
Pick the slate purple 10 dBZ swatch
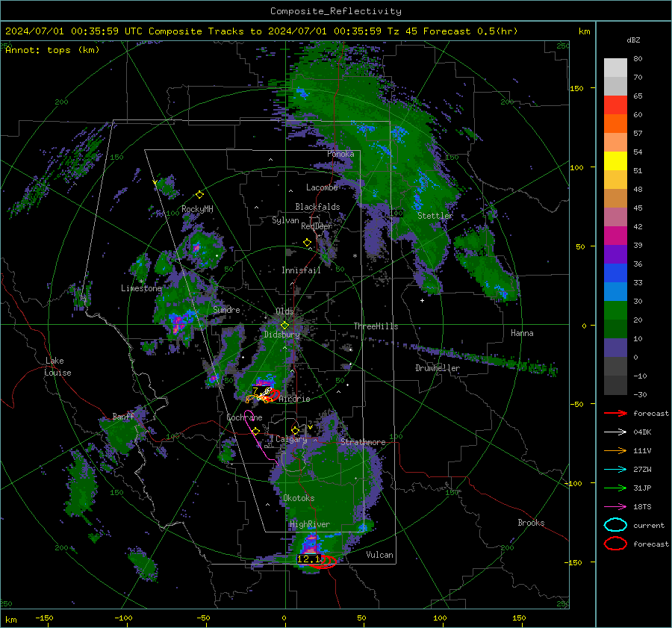coord(615,348)
